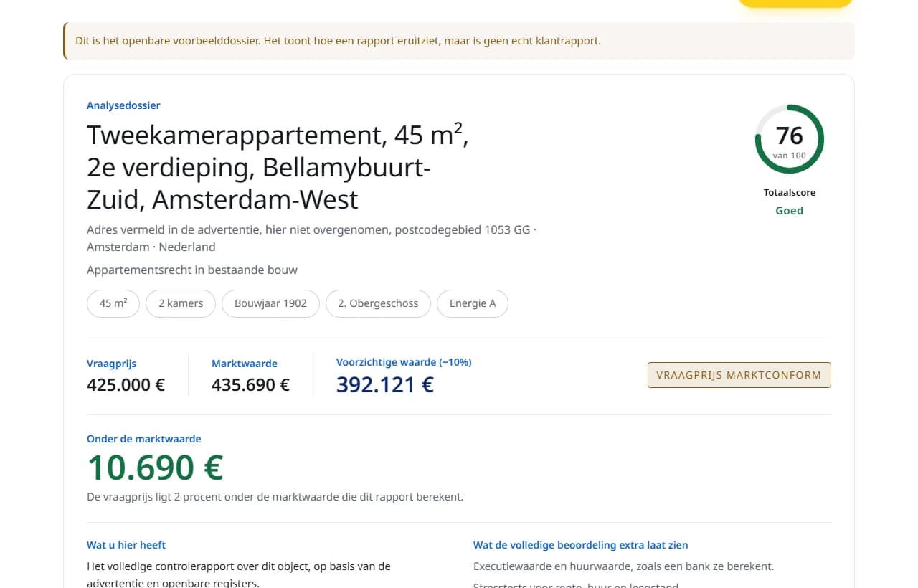Click the "Totaalscore" label
The height and width of the screenshot is (588, 918).
(x=790, y=192)
